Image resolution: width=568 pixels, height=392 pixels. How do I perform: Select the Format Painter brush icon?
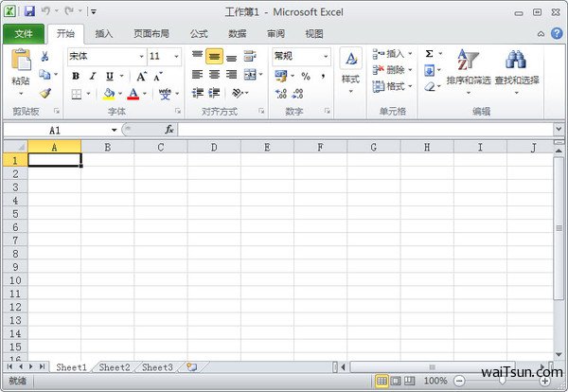(x=44, y=93)
